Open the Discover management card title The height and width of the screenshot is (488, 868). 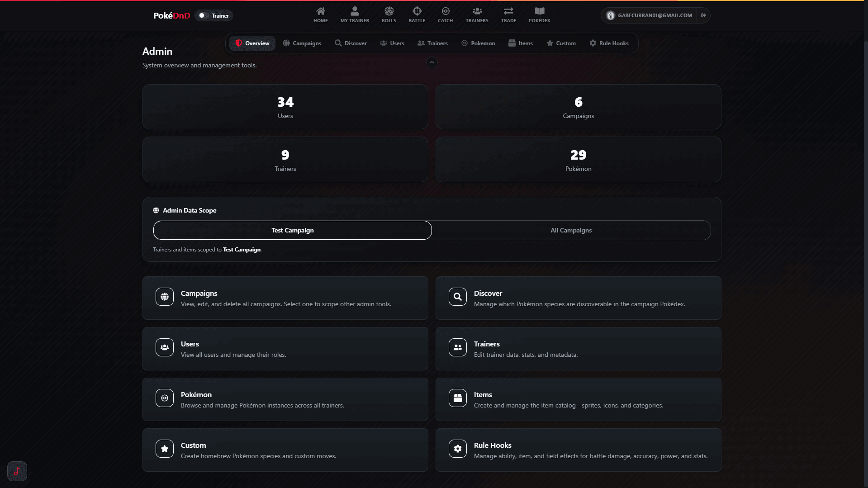point(488,293)
